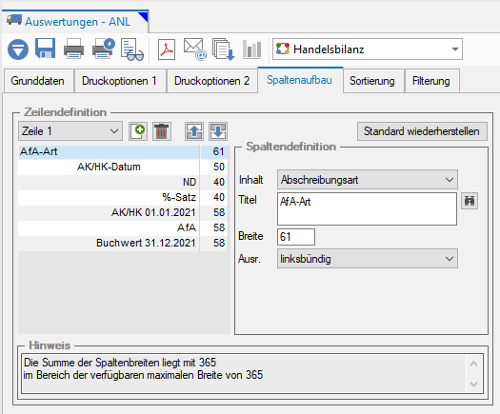The width and height of the screenshot is (500, 414).
Task: Move column down with down arrow icon
Action: pos(218,131)
